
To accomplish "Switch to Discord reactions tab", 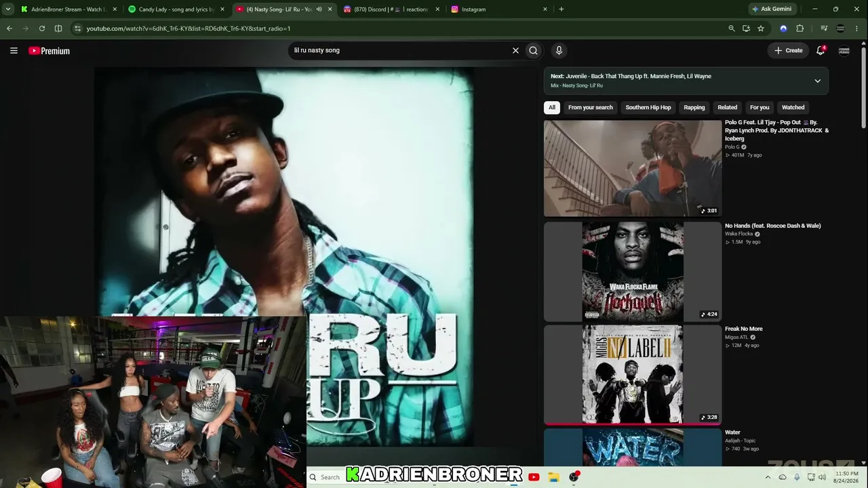I will pos(391,9).
